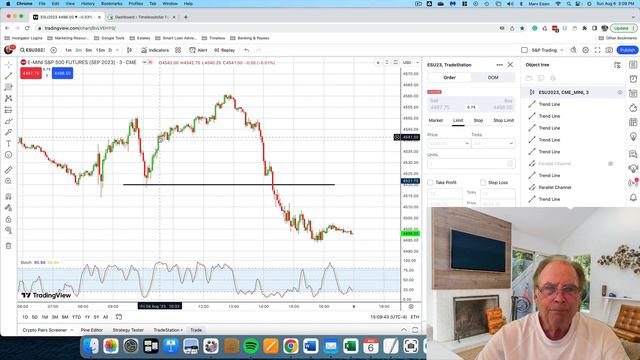Set chart range to 1D
The image size is (640, 360).
tap(25, 317)
